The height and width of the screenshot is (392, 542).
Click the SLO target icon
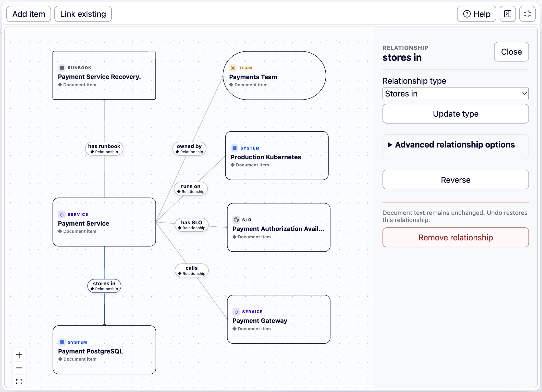(x=236, y=220)
